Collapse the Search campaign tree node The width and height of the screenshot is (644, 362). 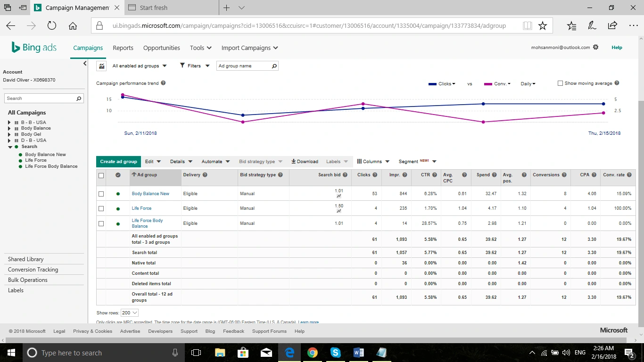[x=9, y=147]
